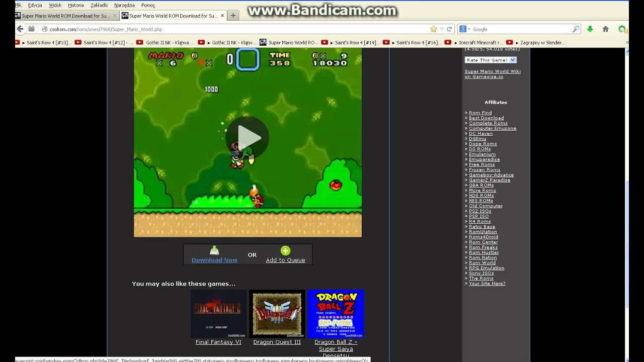The height and width of the screenshot is (362, 644).
Task: Open the Gameboy-Advance affiliate link
Action: pyautogui.click(x=491, y=175)
